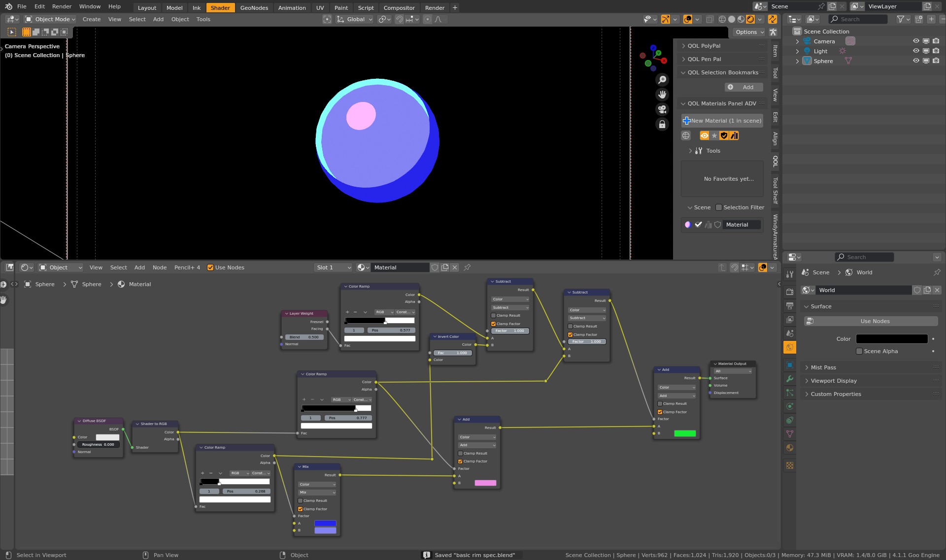Open the Modifiers wrench properties tab
This screenshot has height=560, width=946.
[x=790, y=379]
